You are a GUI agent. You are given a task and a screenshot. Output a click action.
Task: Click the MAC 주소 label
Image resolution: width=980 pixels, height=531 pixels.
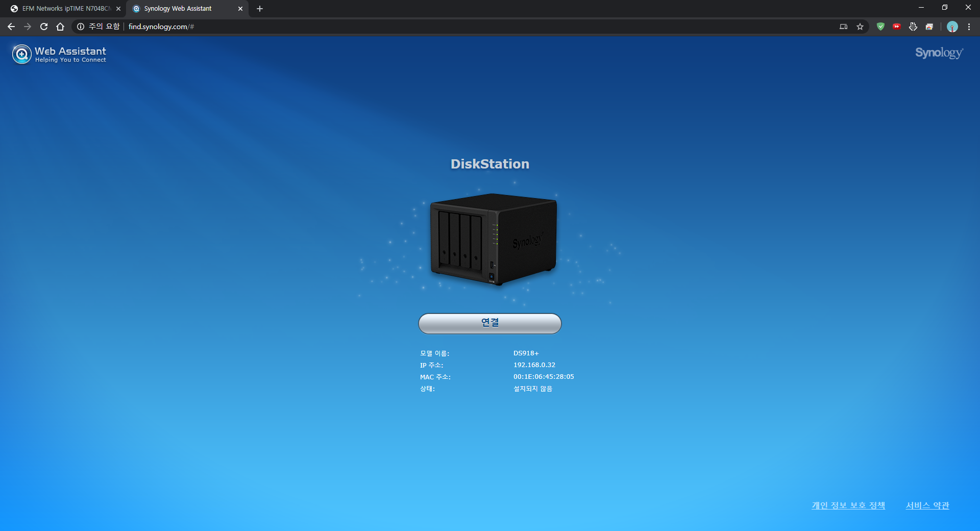[435, 377]
